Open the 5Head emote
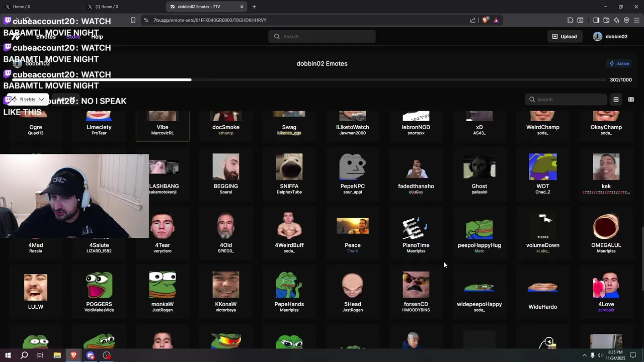Image resolution: width=644 pixels, height=362 pixels. pos(353,292)
